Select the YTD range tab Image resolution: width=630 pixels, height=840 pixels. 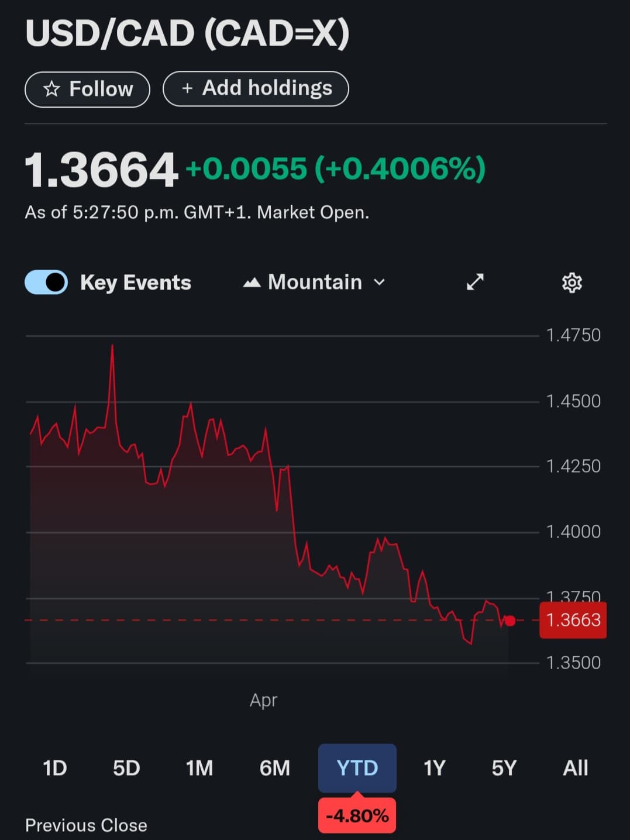click(357, 768)
